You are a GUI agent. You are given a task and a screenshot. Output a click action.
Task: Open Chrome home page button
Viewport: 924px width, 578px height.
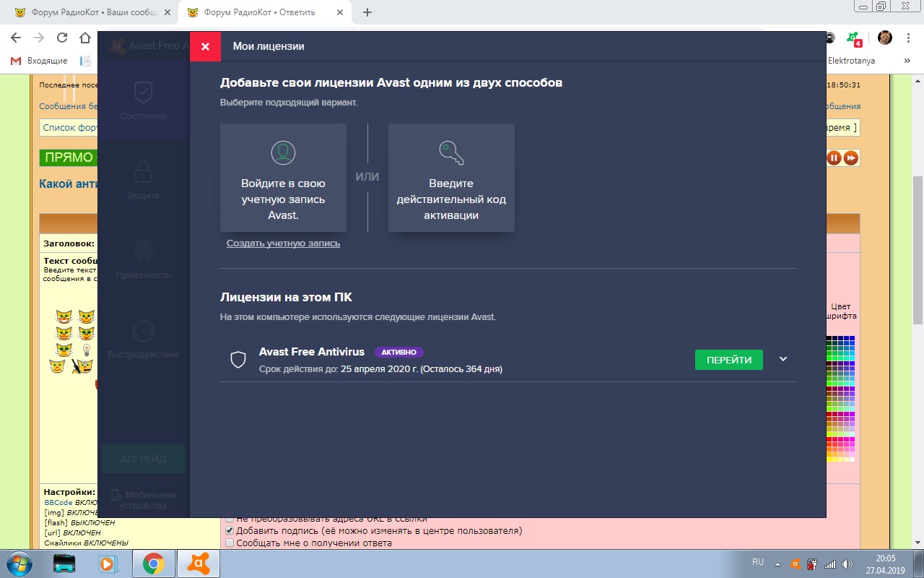85,38
